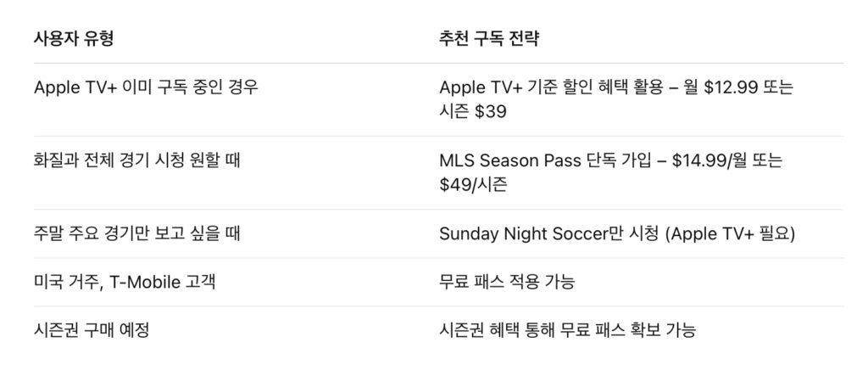Click the "무료 패스 적용 가능" cell
This screenshot has height=376, width=868.
pyautogui.click(x=506, y=282)
